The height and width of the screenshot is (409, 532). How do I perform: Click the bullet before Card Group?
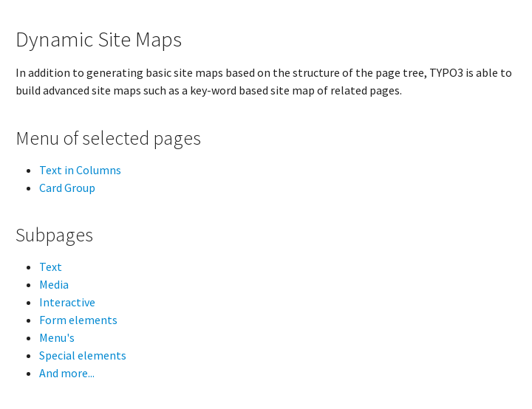[28, 189]
